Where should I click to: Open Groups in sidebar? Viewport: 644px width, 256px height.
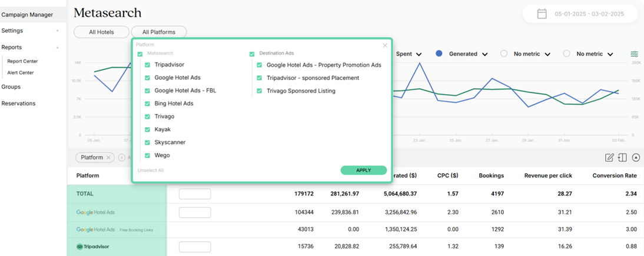pyautogui.click(x=11, y=87)
